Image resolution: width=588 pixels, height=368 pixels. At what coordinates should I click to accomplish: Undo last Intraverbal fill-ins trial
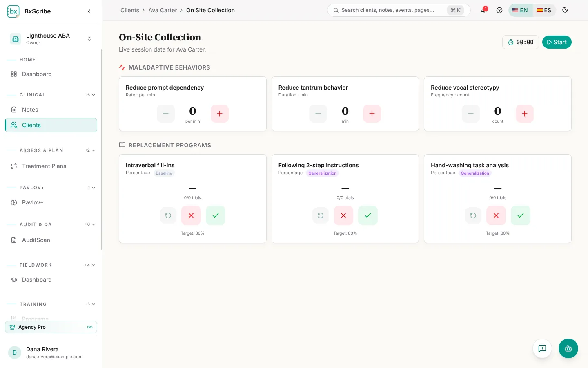(x=168, y=215)
